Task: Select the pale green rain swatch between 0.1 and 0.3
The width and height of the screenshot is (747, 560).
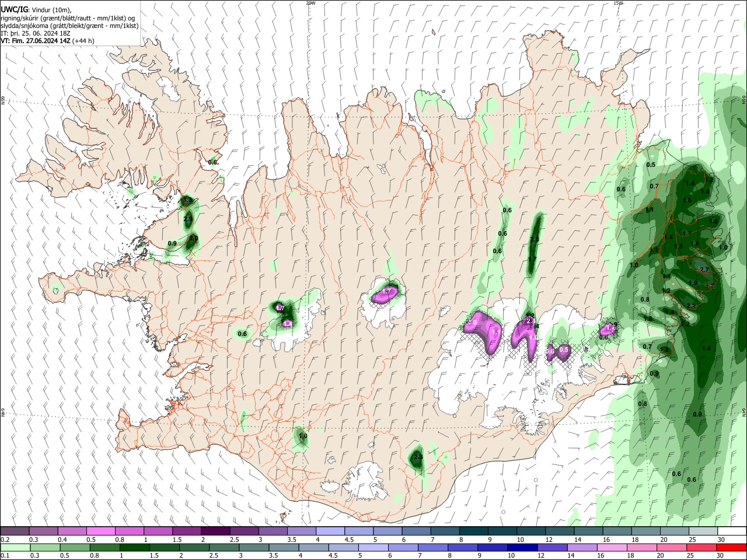Action: pyautogui.click(x=15, y=548)
